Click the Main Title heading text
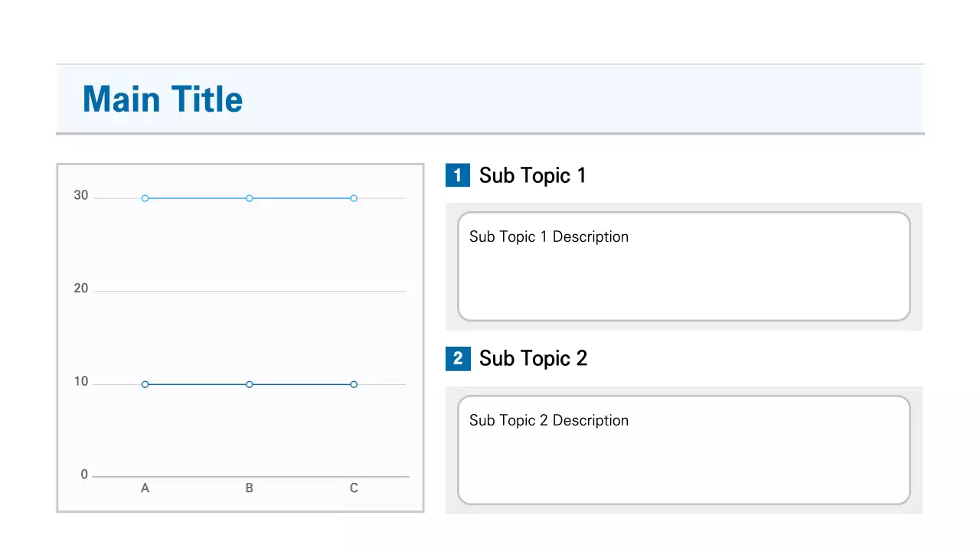Viewport: 980px width, 551px height. [x=162, y=99]
